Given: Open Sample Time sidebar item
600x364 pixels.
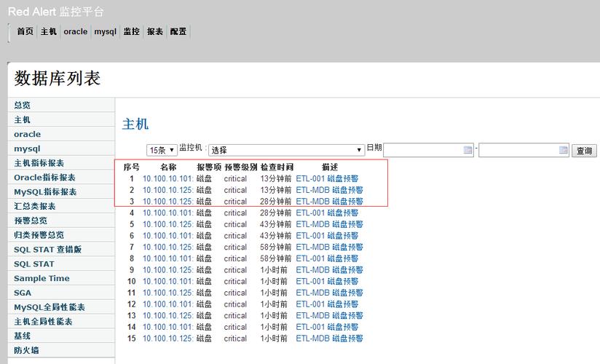Looking at the screenshot, I should coord(61,278).
